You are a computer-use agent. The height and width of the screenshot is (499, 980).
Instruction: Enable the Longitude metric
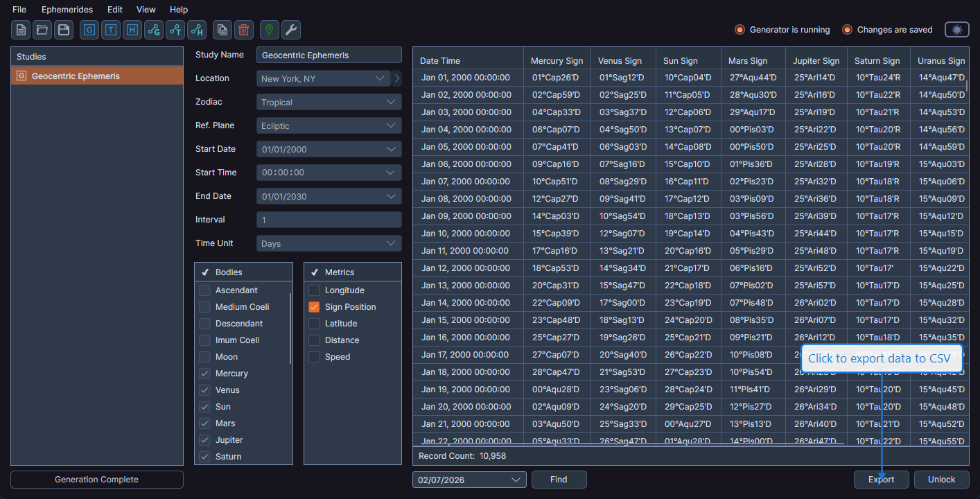pyautogui.click(x=313, y=290)
